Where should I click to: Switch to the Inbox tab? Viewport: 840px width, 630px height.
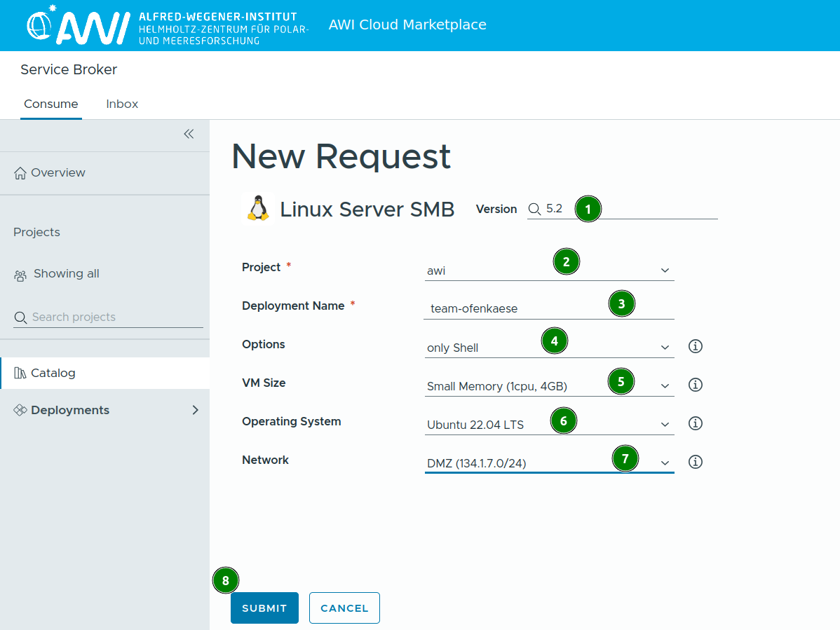[122, 104]
